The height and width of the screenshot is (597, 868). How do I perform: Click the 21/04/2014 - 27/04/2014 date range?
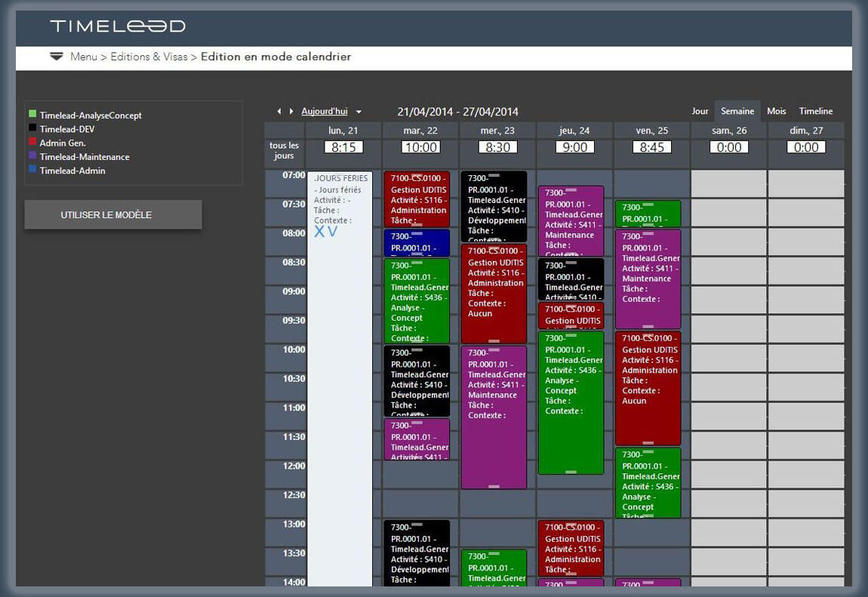458,112
